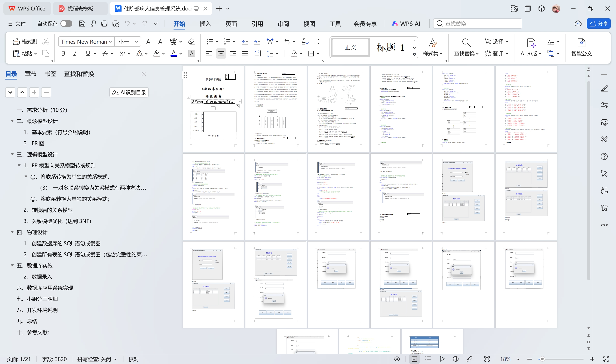Screen dimensions: 616x364
Task: Click the italic formatting icon
Action: click(x=75, y=53)
